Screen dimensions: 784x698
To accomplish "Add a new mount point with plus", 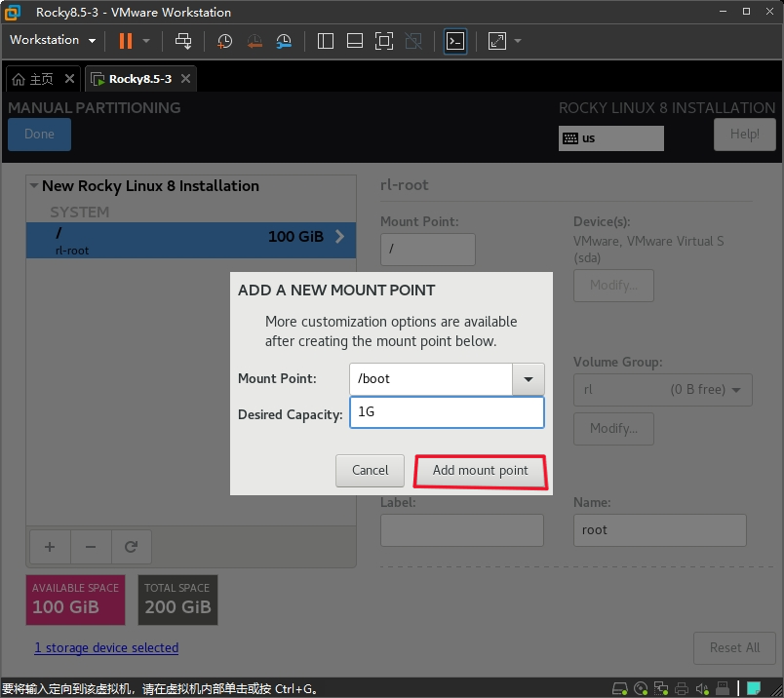I will point(50,547).
